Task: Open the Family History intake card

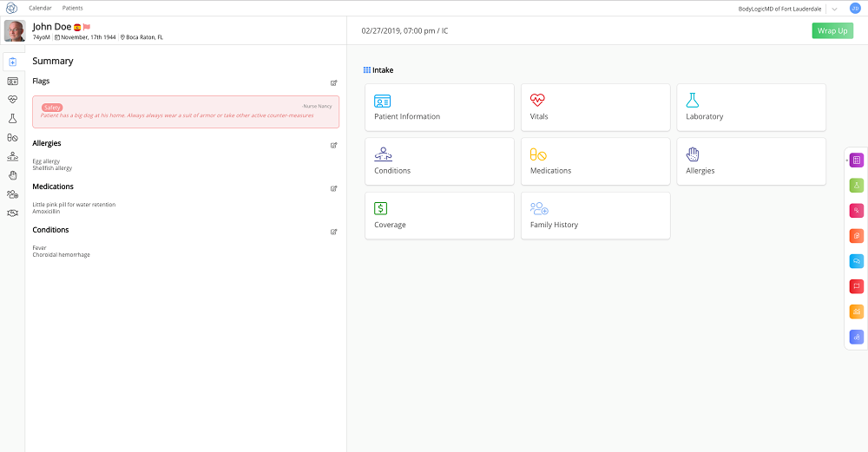Action: 595,215
